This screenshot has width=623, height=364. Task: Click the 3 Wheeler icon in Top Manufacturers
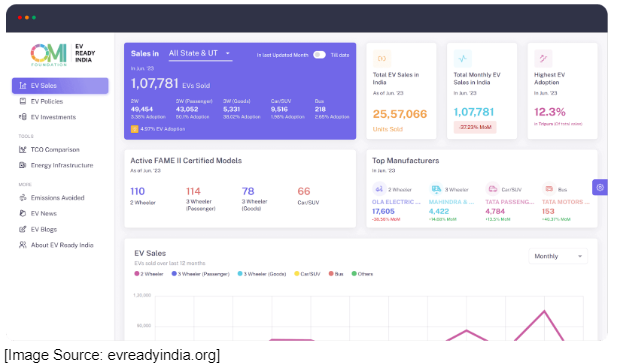[x=436, y=189]
